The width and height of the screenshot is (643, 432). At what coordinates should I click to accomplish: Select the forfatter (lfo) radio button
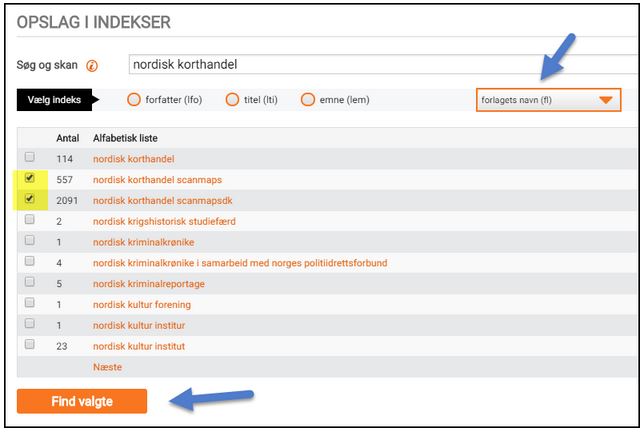pos(134,100)
